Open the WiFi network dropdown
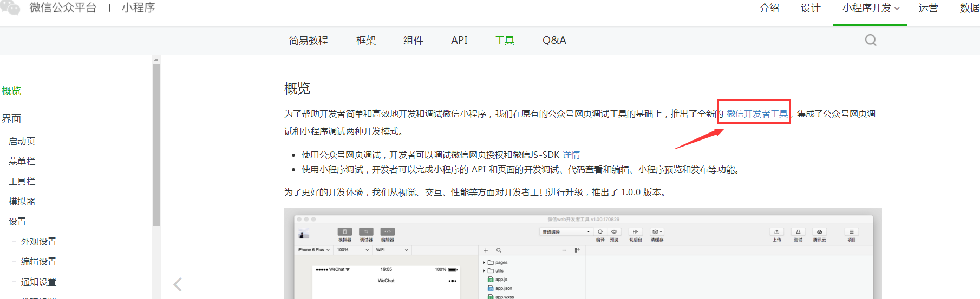Screen dimensions: 980x299 pyautogui.click(x=392, y=250)
